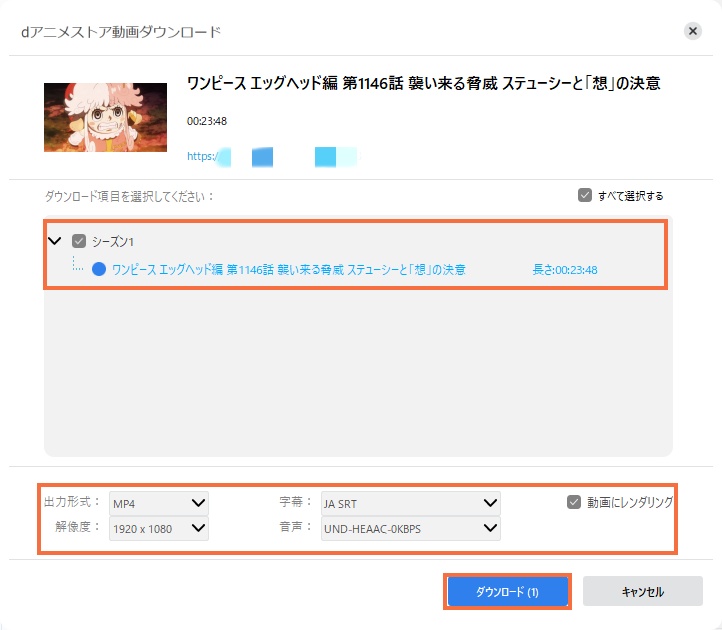The image size is (722, 630).
Task: Open the 出力形式 MP4 dropdown
Action: tap(159, 502)
